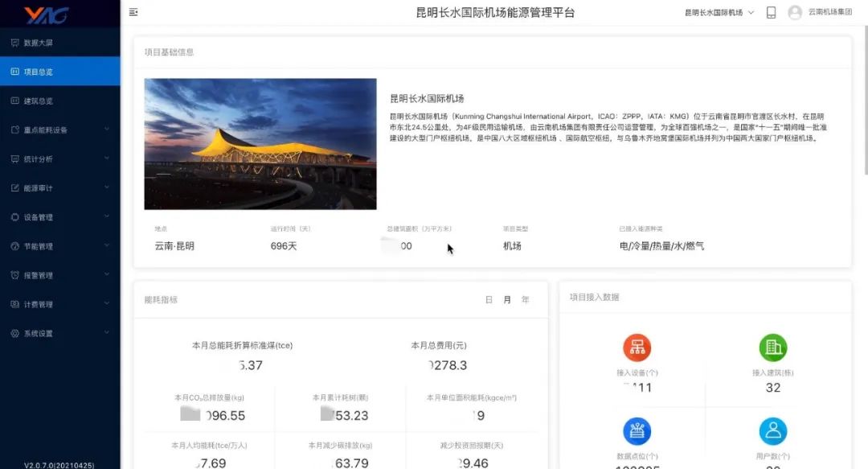This screenshot has width=868, height=469.
Task: Click the 设备管理 sidebar icon
Action: (15, 217)
